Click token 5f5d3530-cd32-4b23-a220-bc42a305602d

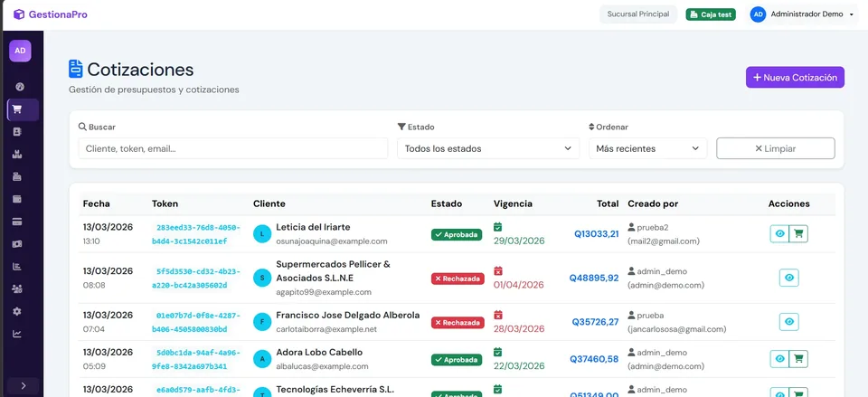196,278
